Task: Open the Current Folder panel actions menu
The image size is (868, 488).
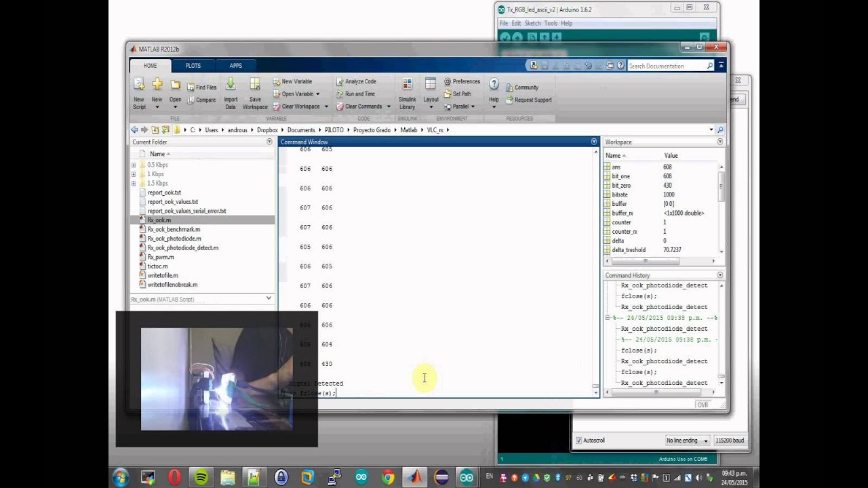Action: click(270, 142)
